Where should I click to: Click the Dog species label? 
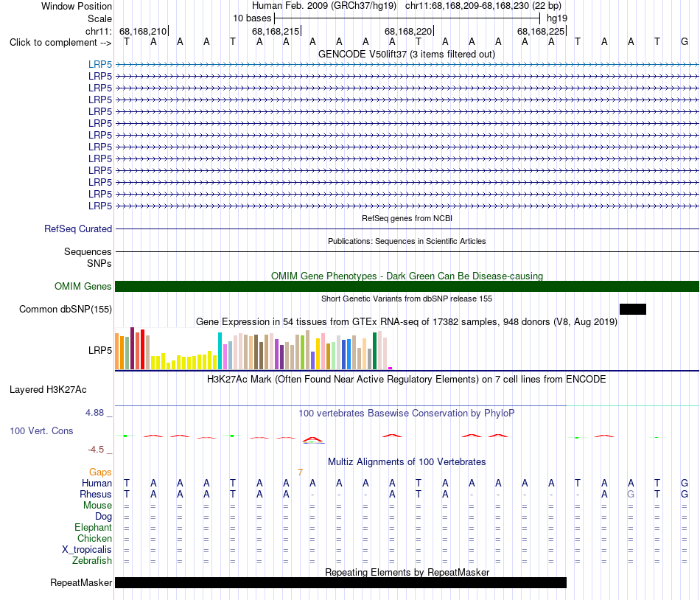pyautogui.click(x=103, y=517)
